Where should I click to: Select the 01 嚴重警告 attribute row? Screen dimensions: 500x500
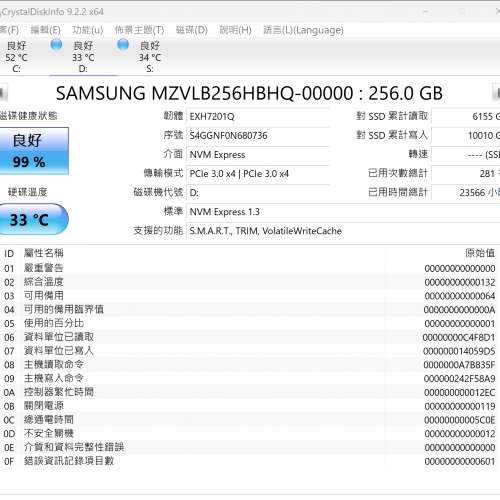click(249, 268)
